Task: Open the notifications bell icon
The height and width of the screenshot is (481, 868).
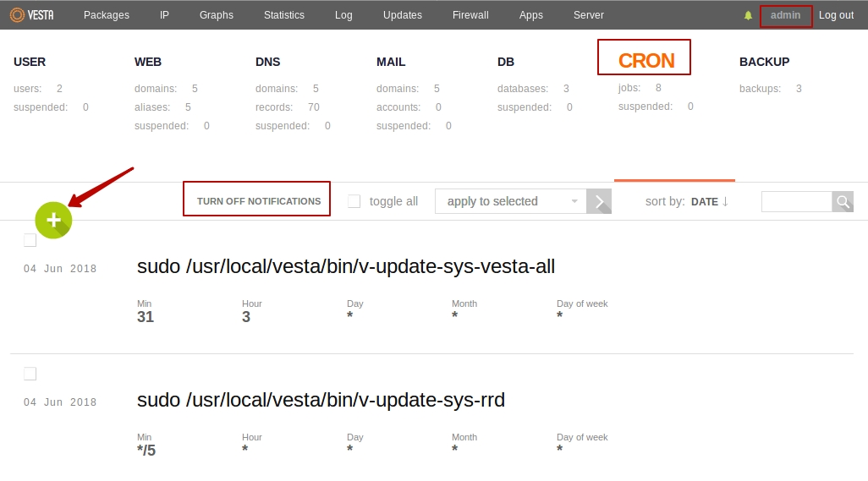Action: [748, 15]
